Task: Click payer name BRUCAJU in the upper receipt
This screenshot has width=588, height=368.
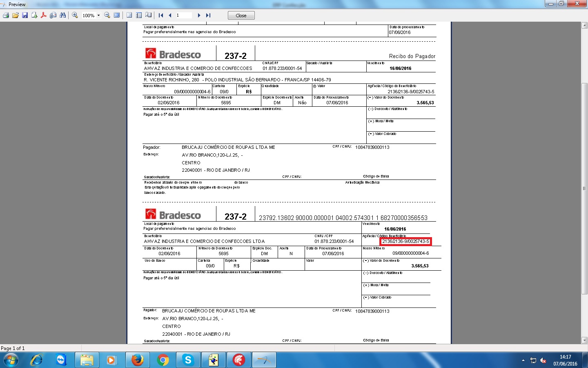Action: 228,147
